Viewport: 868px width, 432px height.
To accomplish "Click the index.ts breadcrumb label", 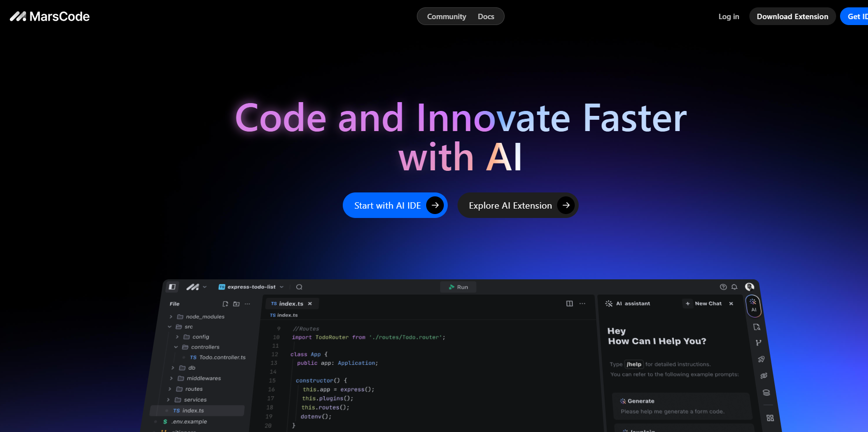I will coord(284,315).
